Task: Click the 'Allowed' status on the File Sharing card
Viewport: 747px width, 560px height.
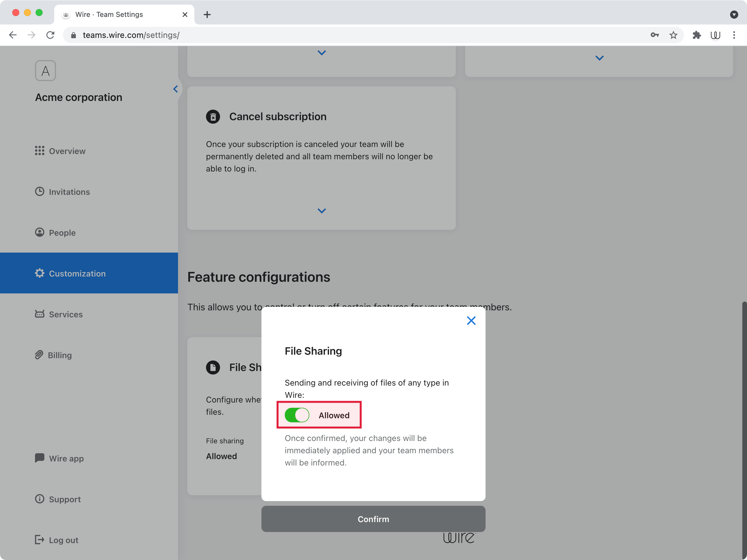Action: pos(221,456)
